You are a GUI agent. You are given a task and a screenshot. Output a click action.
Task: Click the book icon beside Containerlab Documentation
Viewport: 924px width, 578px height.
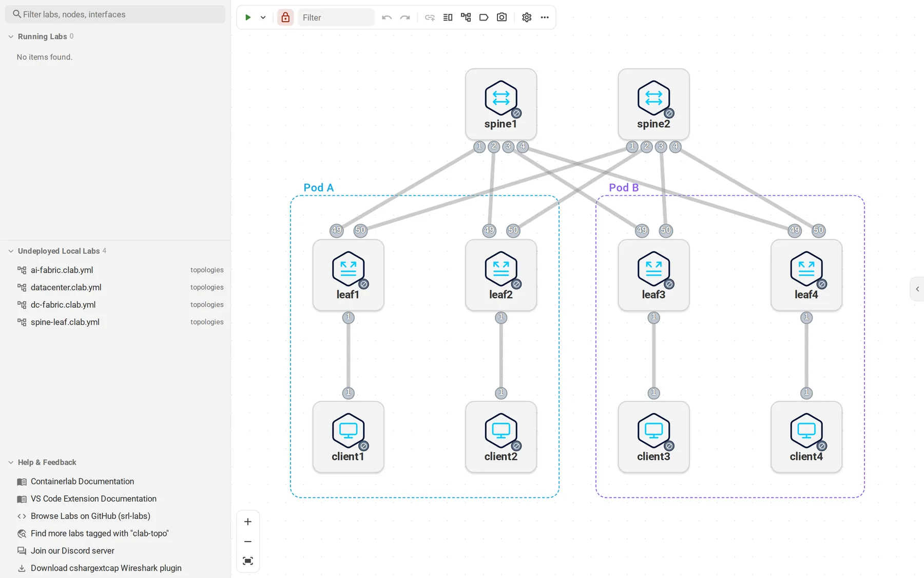click(x=22, y=482)
